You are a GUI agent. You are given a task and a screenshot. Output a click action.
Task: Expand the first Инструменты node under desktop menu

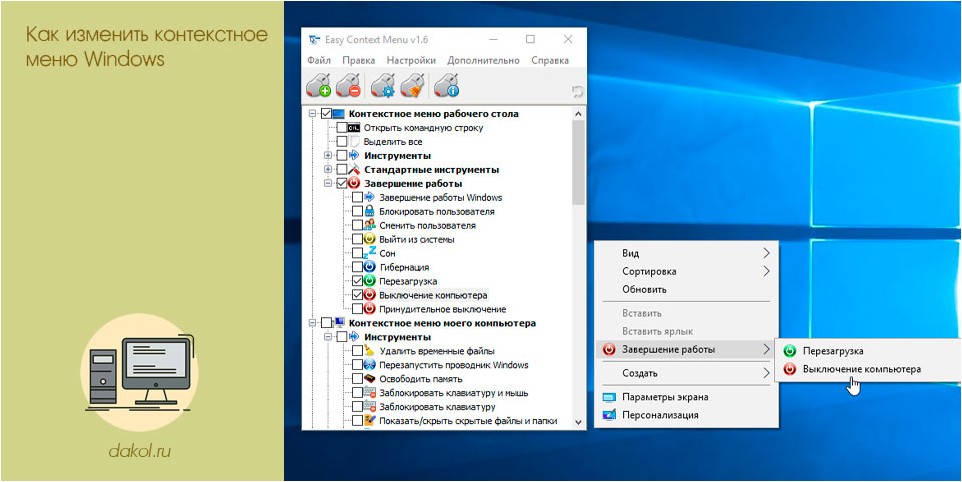pyautogui.click(x=328, y=155)
